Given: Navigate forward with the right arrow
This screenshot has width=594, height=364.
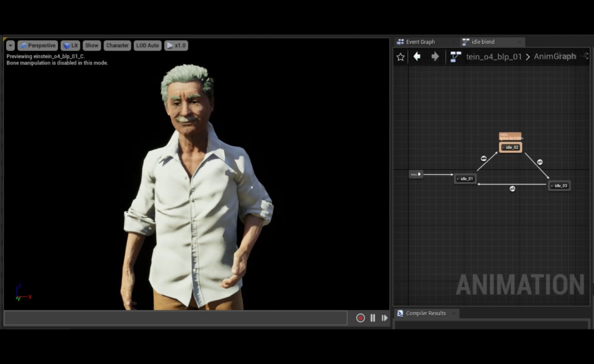Looking at the screenshot, I should pyautogui.click(x=435, y=56).
